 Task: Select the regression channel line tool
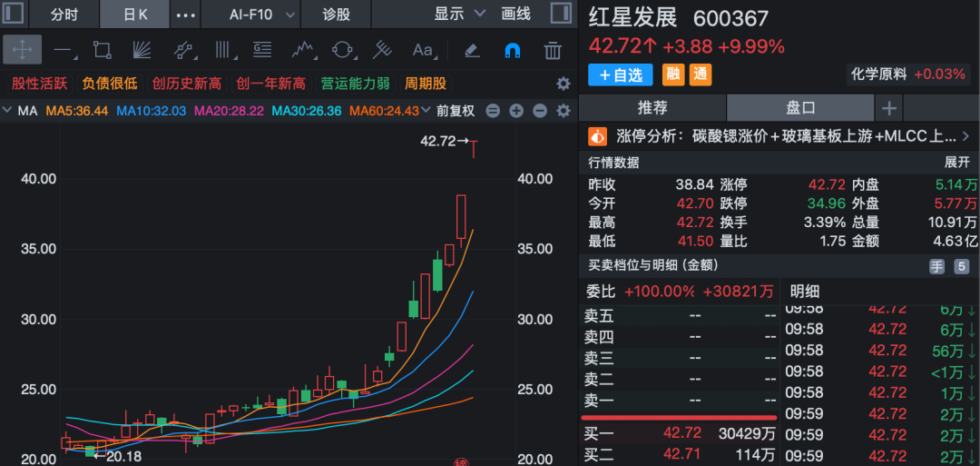click(183, 49)
